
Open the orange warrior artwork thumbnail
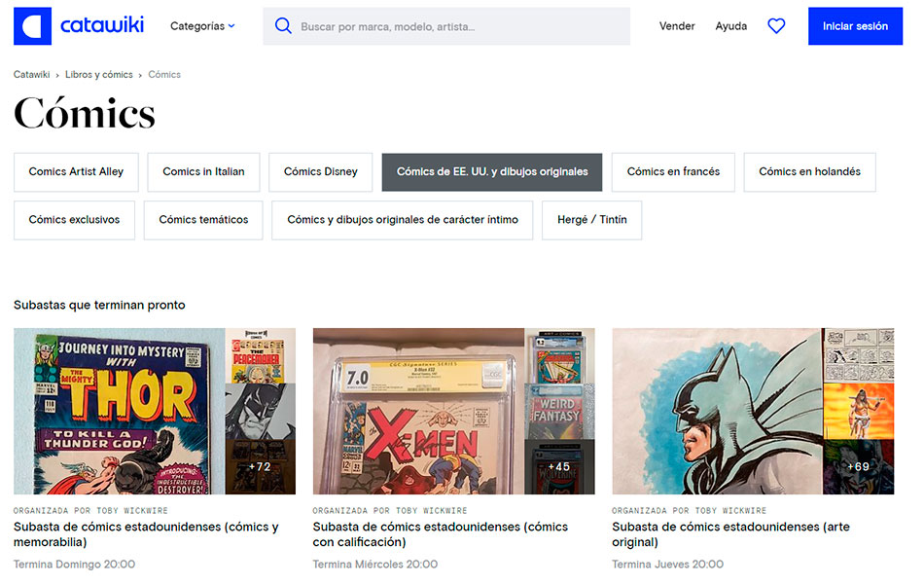click(x=859, y=411)
